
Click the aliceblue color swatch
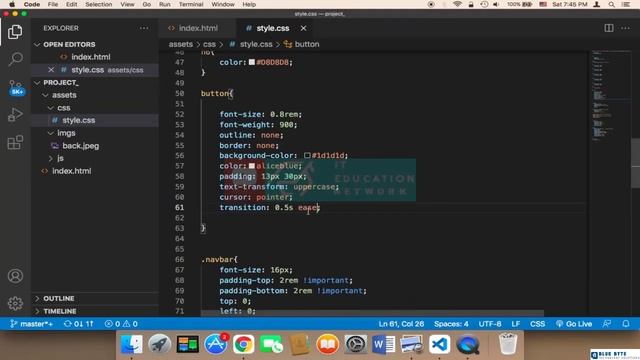pos(252,166)
